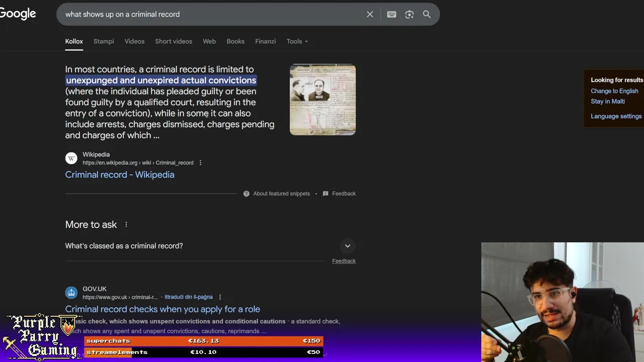The height and width of the screenshot is (362, 644).
Task: Choose Stay in Malti
Action: [x=608, y=101]
